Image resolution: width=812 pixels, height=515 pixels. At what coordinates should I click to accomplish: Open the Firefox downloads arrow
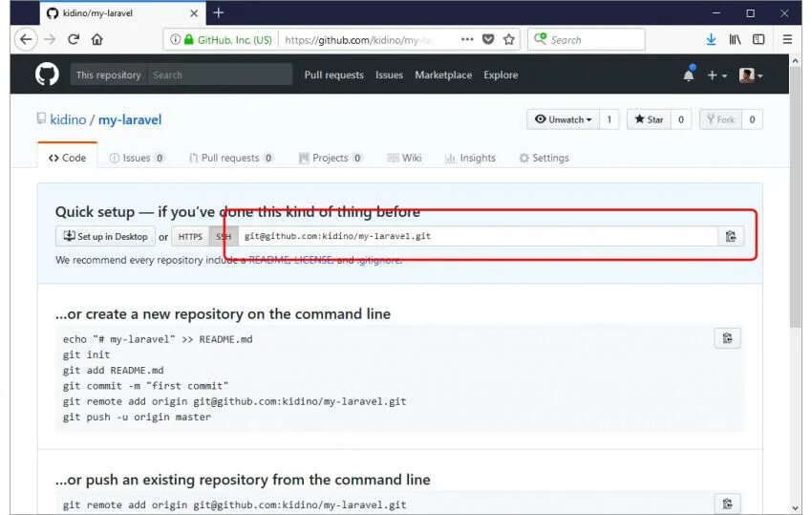(x=711, y=39)
